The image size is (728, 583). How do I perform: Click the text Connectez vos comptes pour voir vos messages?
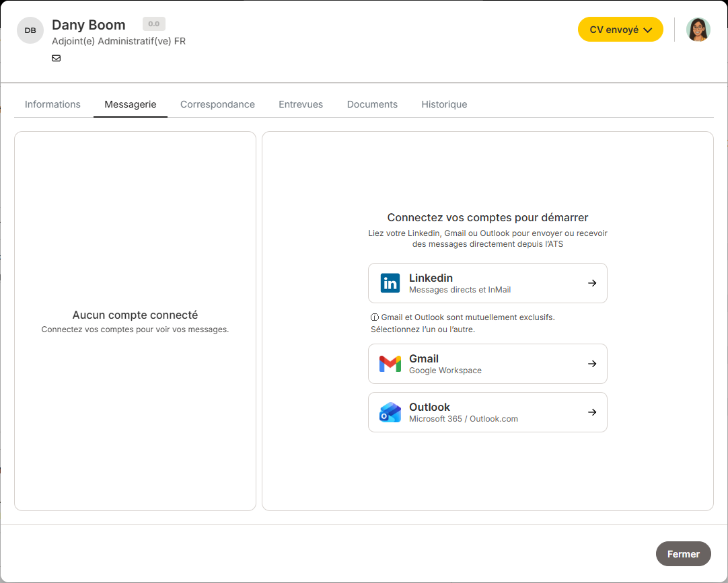[135, 329]
